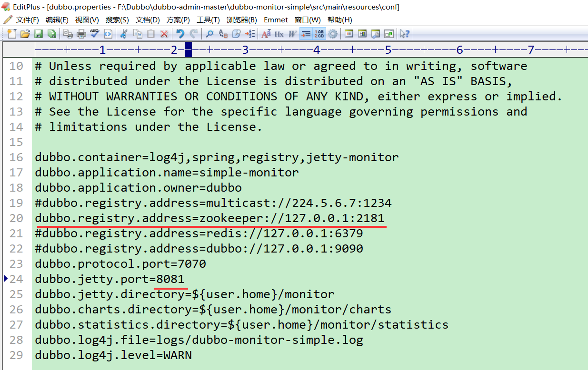
Task: Cut selection with the scissors icon
Action: 124,34
